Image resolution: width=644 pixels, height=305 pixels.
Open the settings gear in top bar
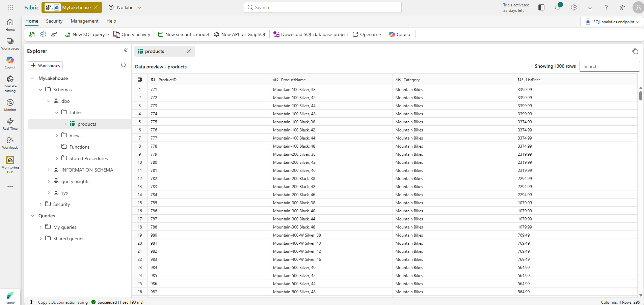click(574, 7)
